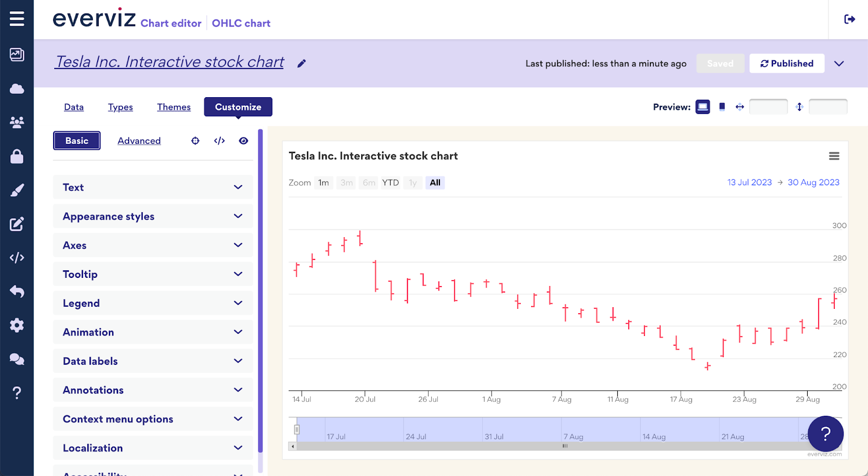Viewport: 868px width, 476px height.
Task: Click the preview width input field
Action: [768, 107]
